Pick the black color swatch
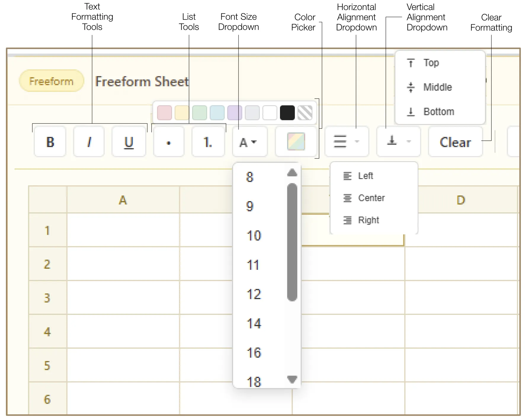 (x=287, y=113)
